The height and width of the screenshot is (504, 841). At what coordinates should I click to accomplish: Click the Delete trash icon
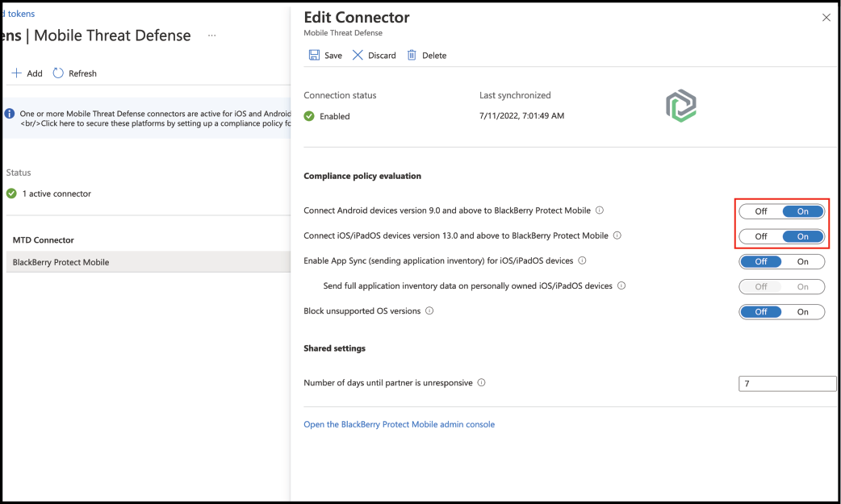pos(412,55)
